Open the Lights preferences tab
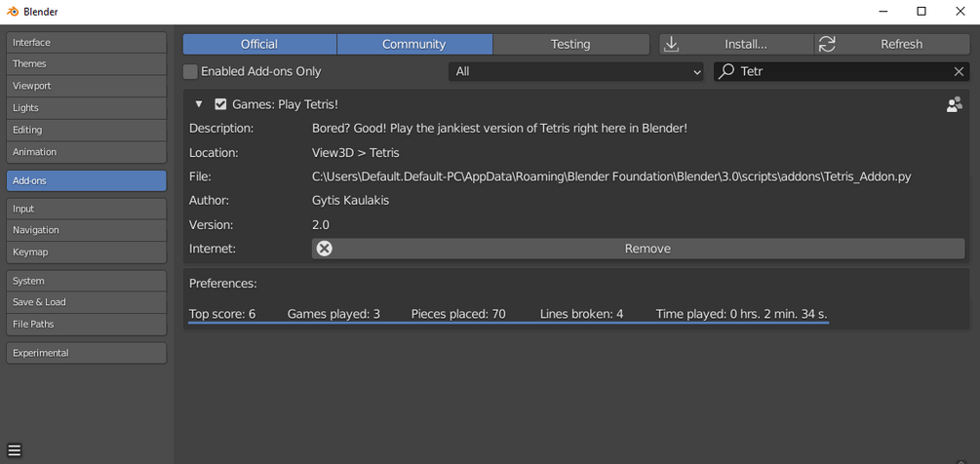 pos(86,108)
